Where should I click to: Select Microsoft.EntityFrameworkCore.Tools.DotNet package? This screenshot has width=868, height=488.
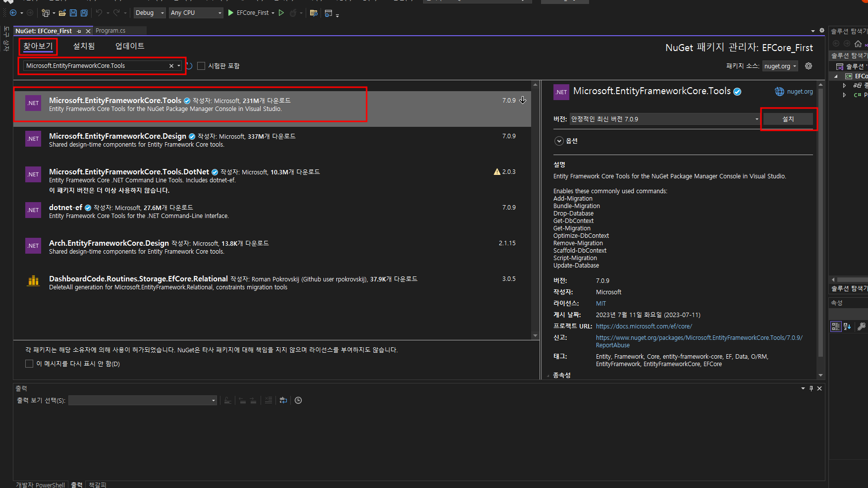pyautogui.click(x=272, y=180)
